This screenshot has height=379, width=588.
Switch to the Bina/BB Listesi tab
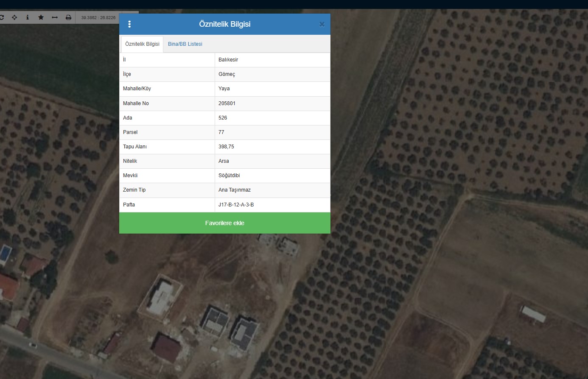(185, 44)
